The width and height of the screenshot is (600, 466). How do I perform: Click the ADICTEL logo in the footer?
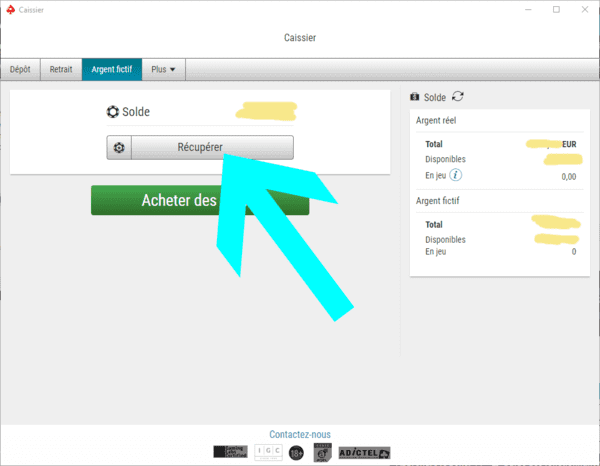pos(364,453)
